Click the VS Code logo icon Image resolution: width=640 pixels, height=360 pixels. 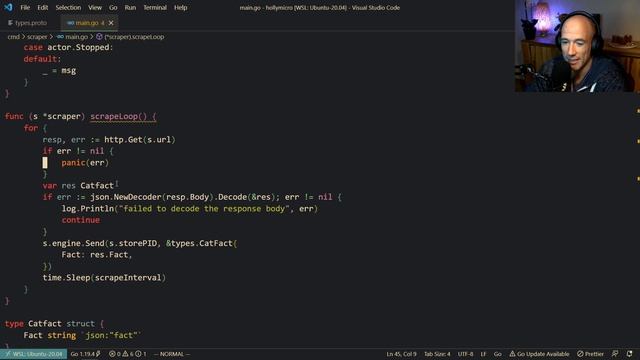(x=8, y=7)
